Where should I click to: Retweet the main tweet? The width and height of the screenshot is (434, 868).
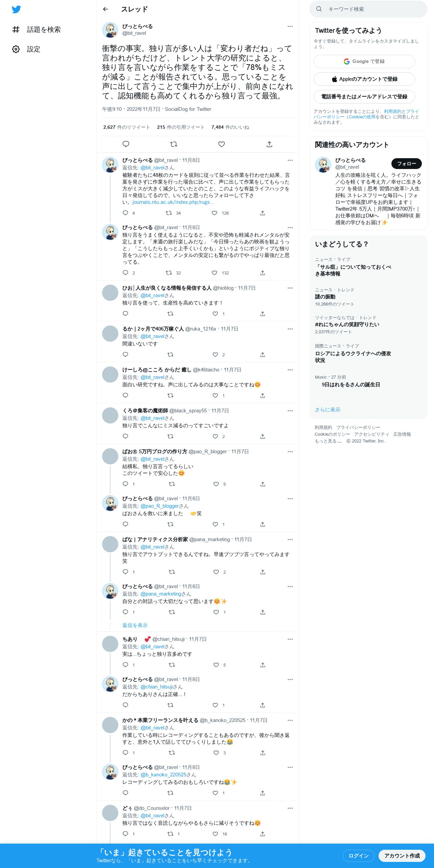click(174, 144)
